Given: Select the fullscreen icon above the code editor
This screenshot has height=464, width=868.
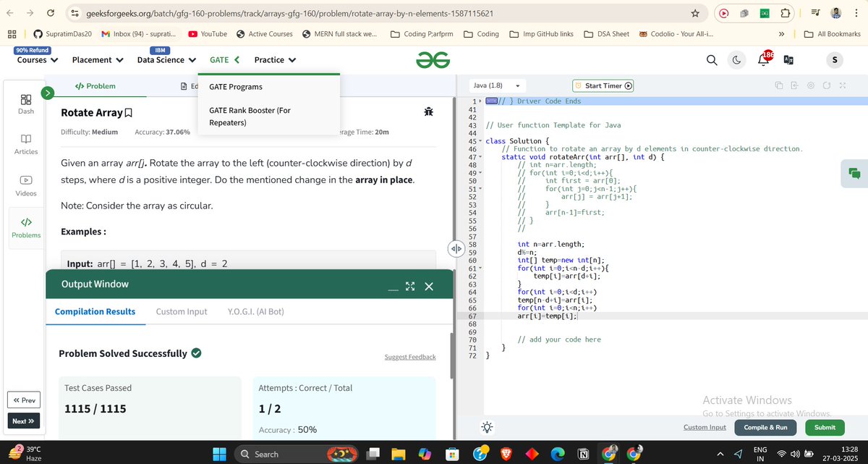Looking at the screenshot, I should tap(841, 85).
